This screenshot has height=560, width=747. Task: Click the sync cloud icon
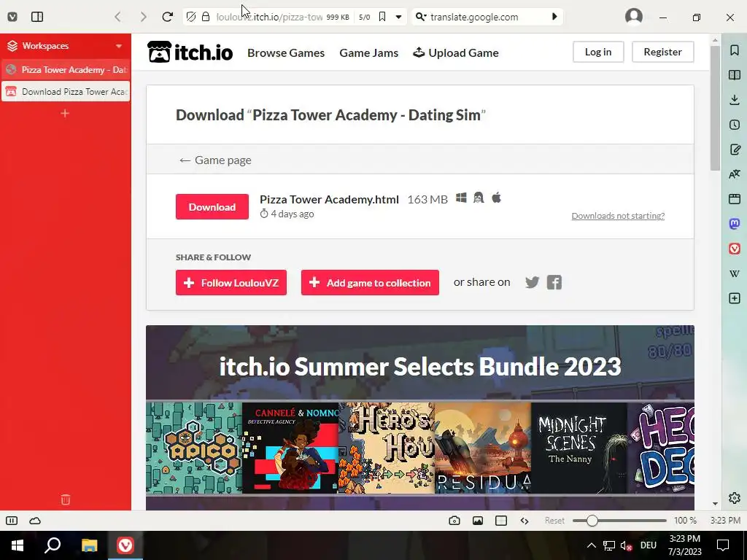(35, 521)
